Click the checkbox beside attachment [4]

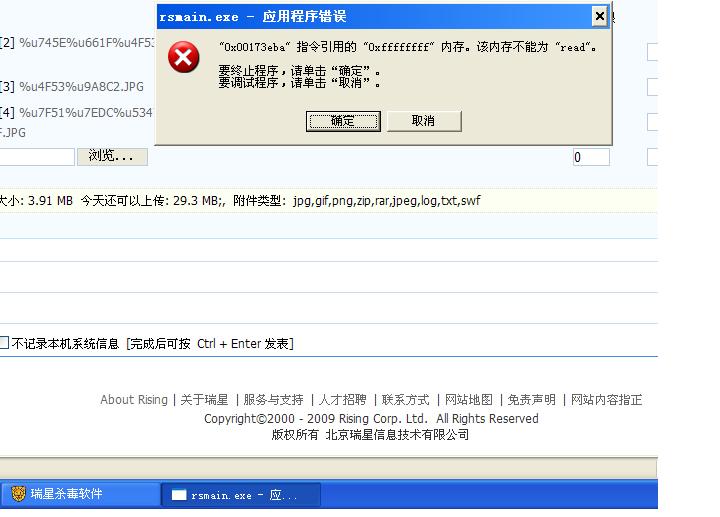(652, 122)
